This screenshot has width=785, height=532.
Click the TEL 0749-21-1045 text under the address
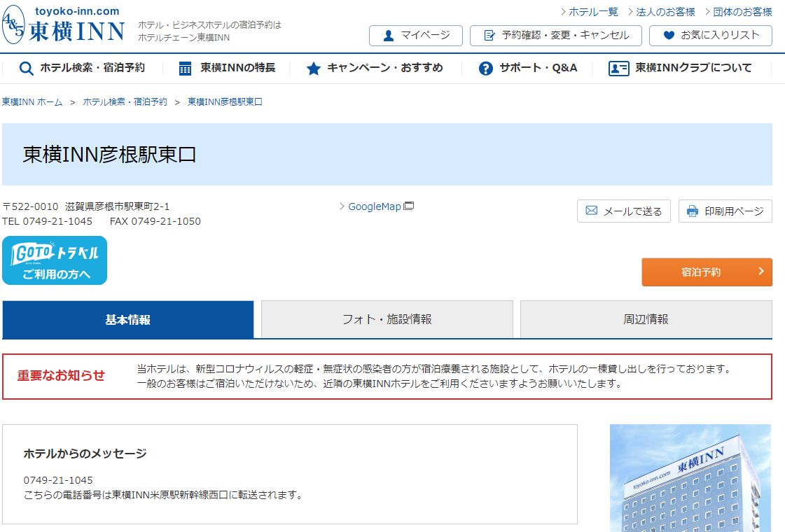pos(47,221)
